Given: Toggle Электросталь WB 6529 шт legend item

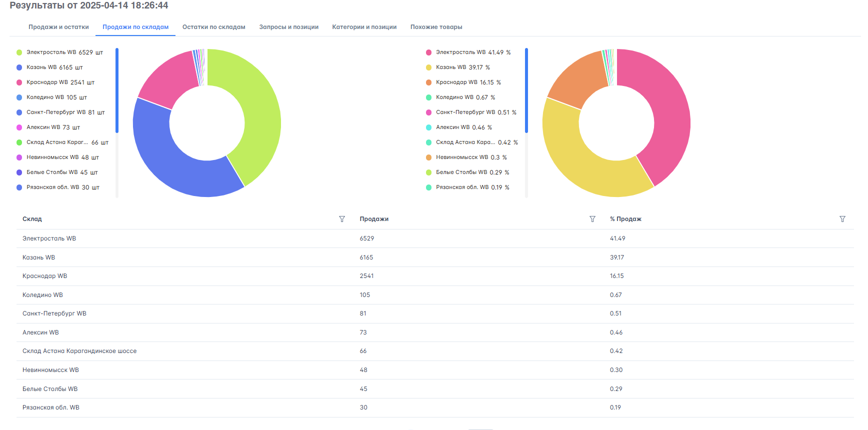Looking at the screenshot, I should [x=64, y=52].
